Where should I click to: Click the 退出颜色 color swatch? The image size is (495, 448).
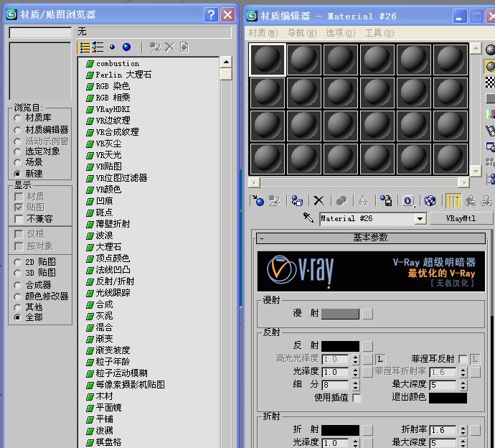click(448, 398)
